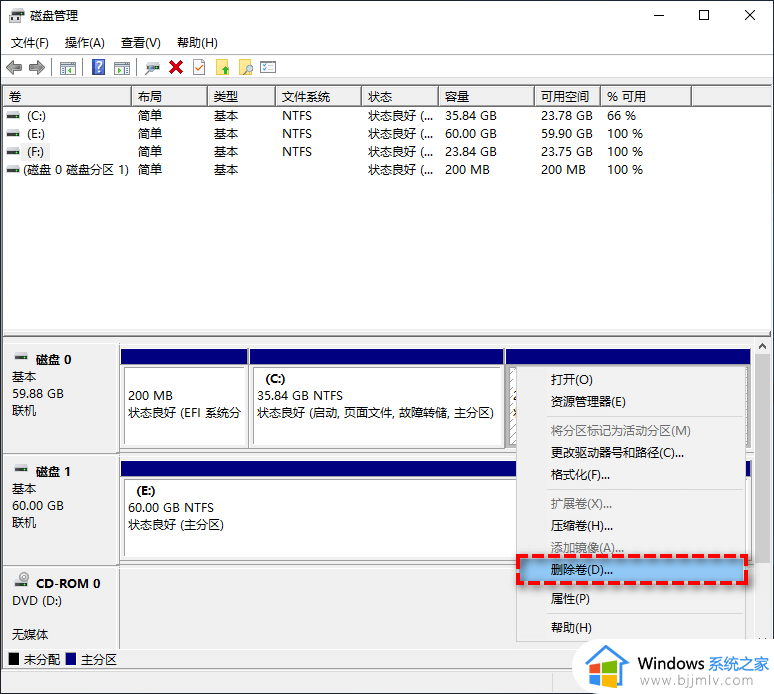The height and width of the screenshot is (694, 774).
Task: Open the 查看(V) menu
Action: 141,43
